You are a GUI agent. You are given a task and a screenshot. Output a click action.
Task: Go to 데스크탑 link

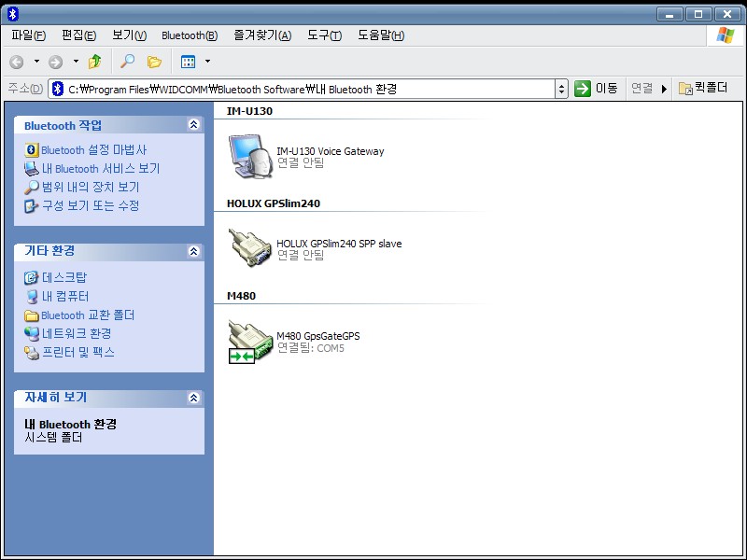point(64,277)
